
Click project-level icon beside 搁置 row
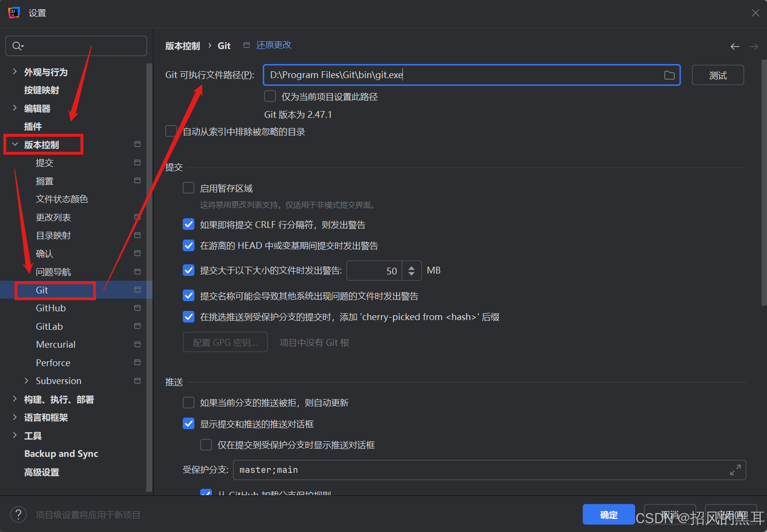[x=137, y=180]
